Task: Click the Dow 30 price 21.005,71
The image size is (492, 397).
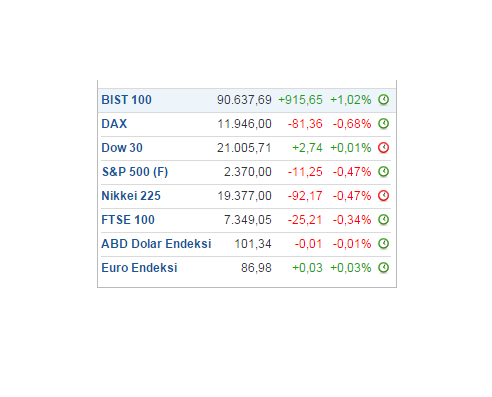Action: 244,148
